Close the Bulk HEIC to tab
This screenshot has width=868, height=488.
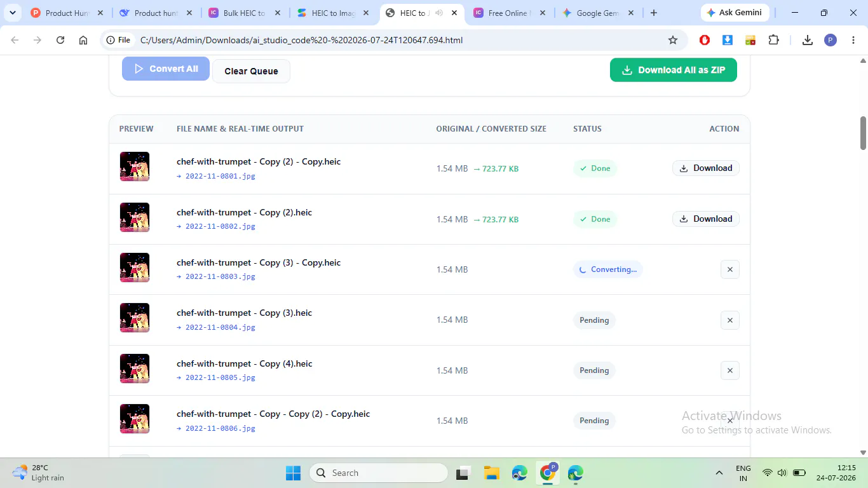[278, 13]
